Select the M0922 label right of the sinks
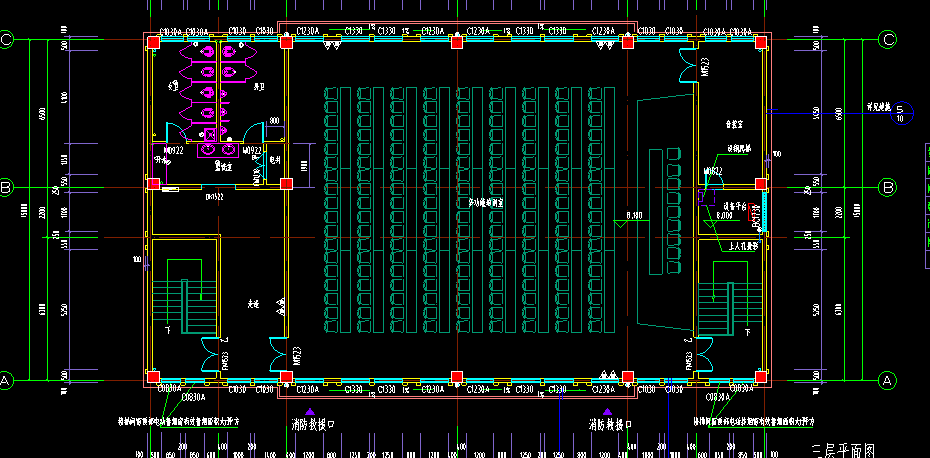Image resolution: width=930 pixels, height=458 pixels. pyautogui.click(x=253, y=151)
